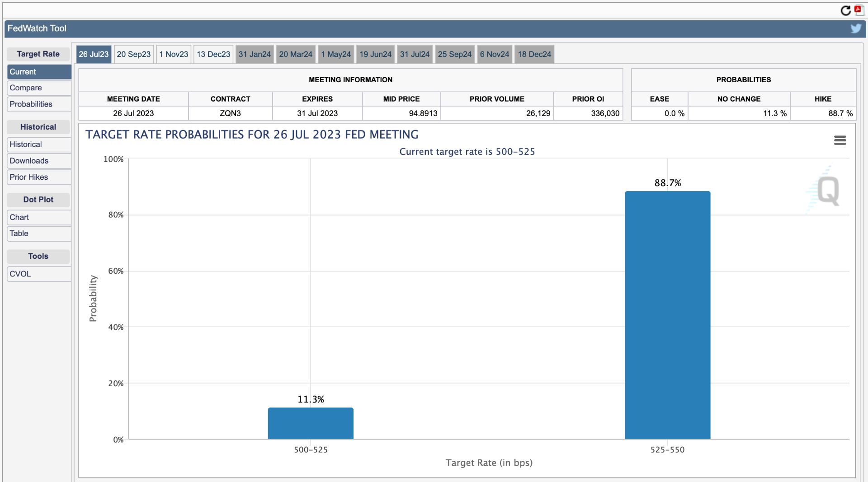
Task: Open the Historical sidebar item under Historical
Action: (x=39, y=145)
